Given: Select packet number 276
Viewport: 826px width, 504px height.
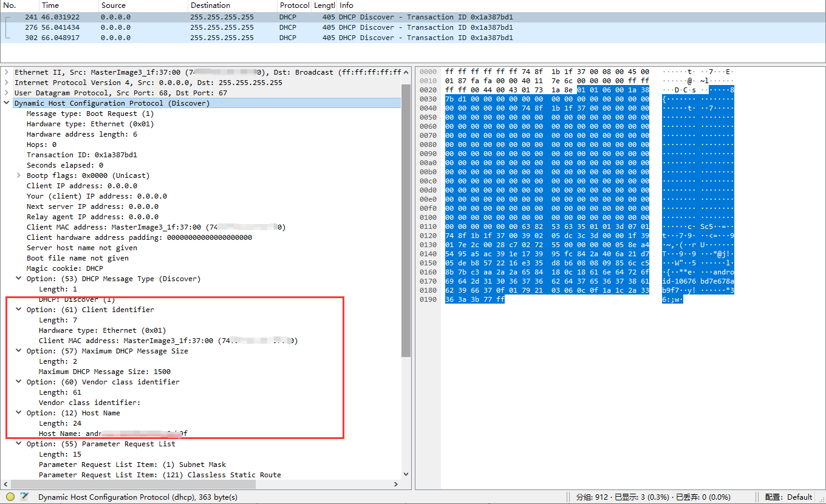Looking at the screenshot, I should pos(413,27).
